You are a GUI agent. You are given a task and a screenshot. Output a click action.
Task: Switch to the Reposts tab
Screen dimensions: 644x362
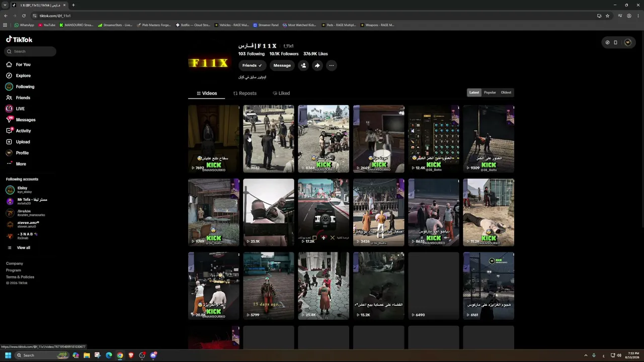tap(245, 93)
